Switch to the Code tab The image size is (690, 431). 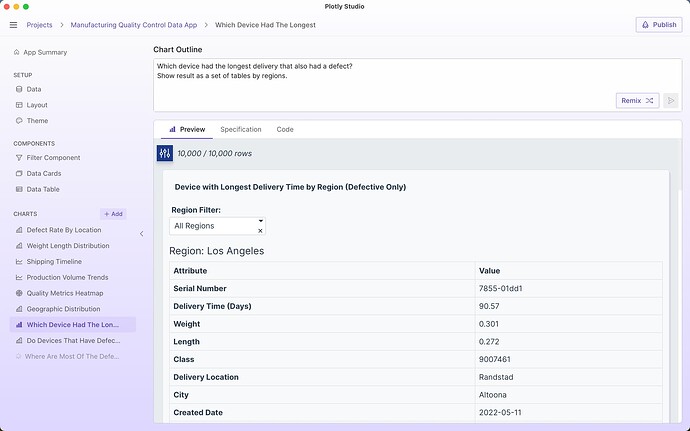pyautogui.click(x=285, y=129)
